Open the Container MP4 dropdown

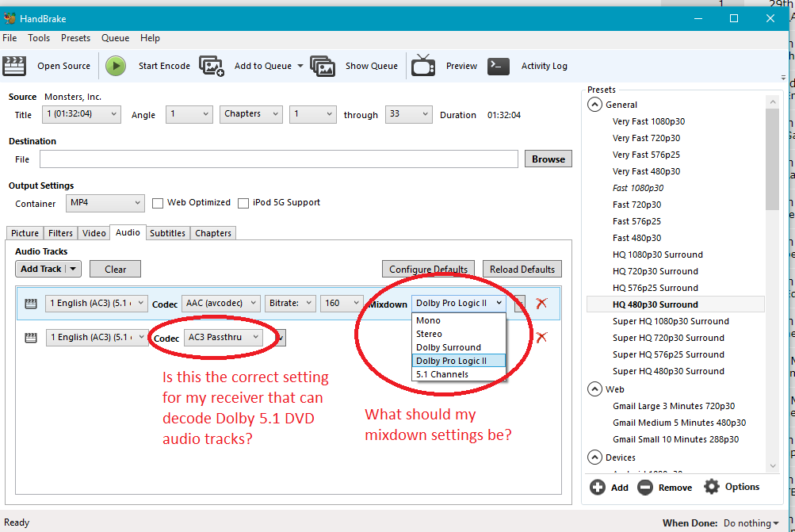click(x=105, y=203)
